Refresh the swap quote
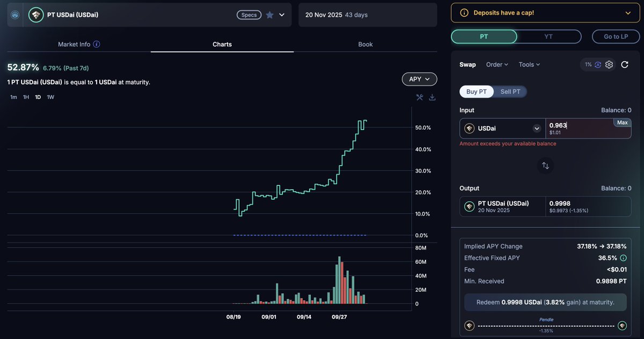The image size is (644, 339). coord(625,64)
